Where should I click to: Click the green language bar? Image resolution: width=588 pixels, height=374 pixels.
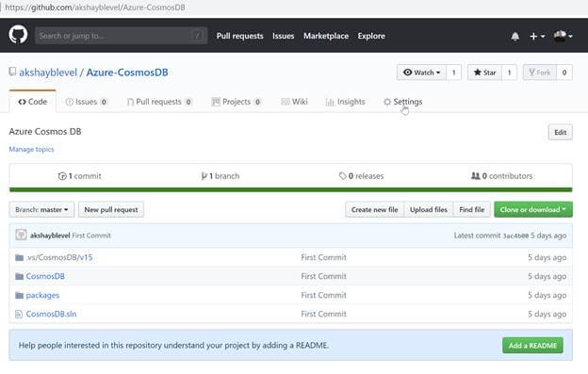(x=290, y=189)
